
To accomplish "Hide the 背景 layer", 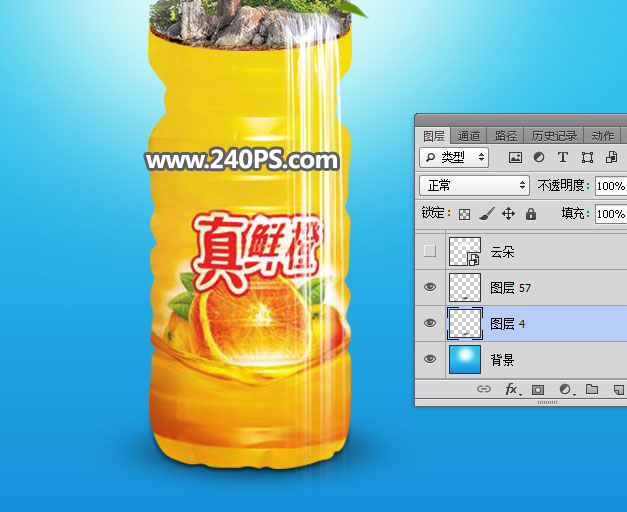I will [x=431, y=359].
